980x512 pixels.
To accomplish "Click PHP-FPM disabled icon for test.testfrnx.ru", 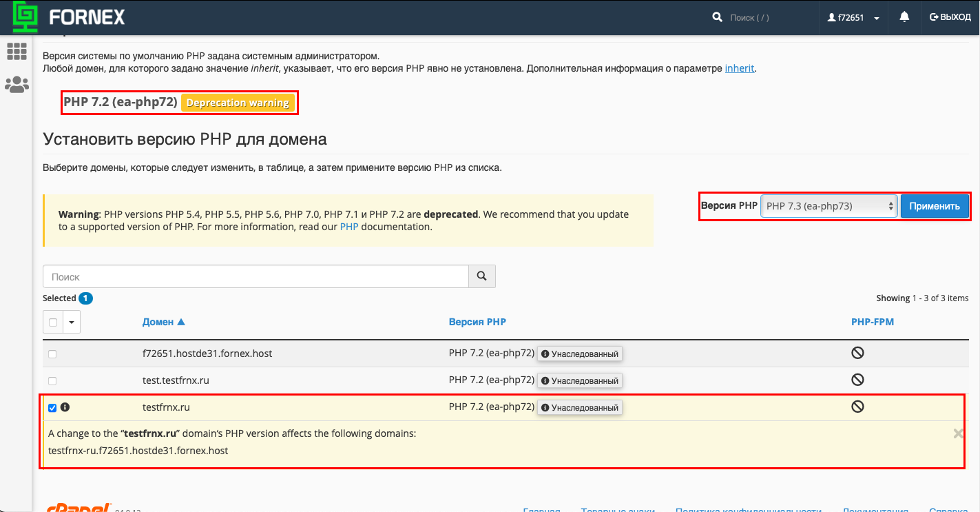I will [857, 380].
